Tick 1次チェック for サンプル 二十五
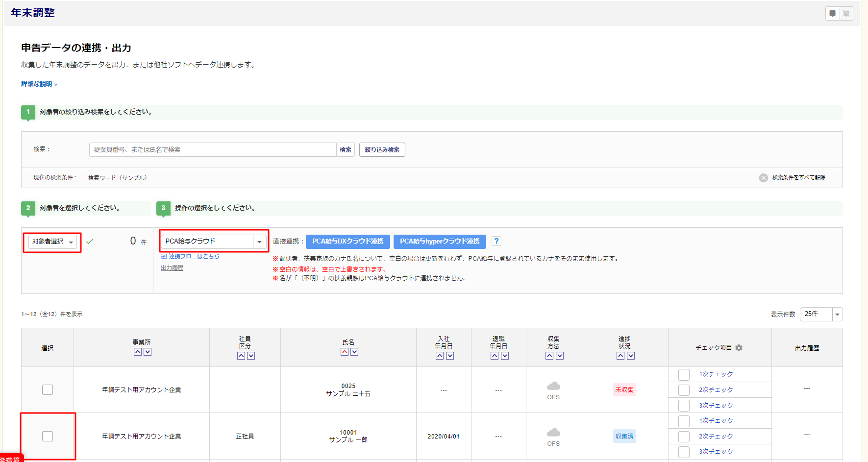 coord(684,374)
